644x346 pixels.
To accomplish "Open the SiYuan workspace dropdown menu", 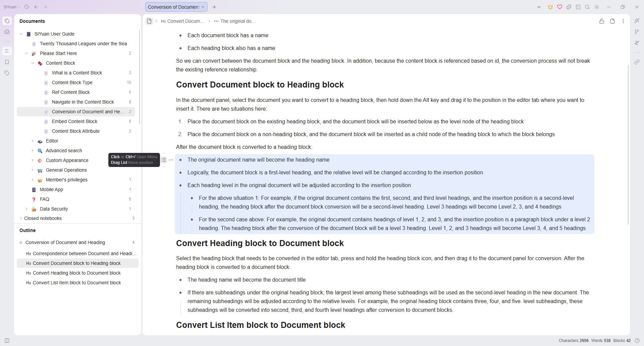I will point(12,7).
